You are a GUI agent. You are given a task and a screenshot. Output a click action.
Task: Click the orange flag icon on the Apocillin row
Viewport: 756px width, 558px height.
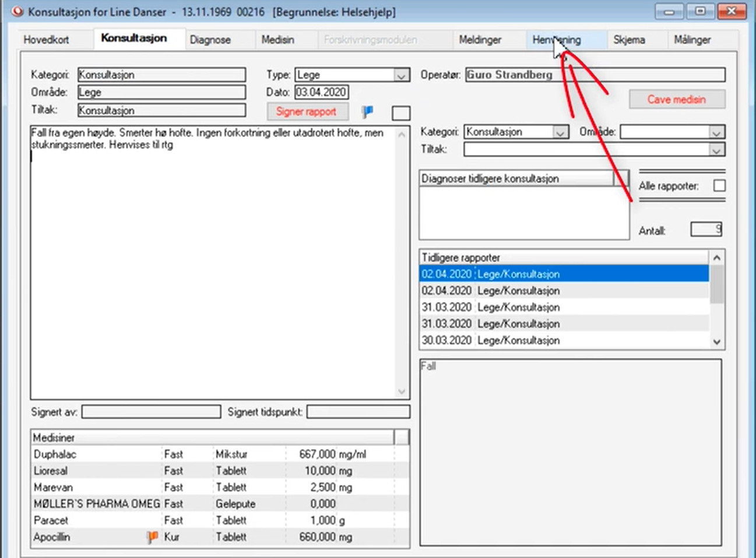(x=152, y=537)
